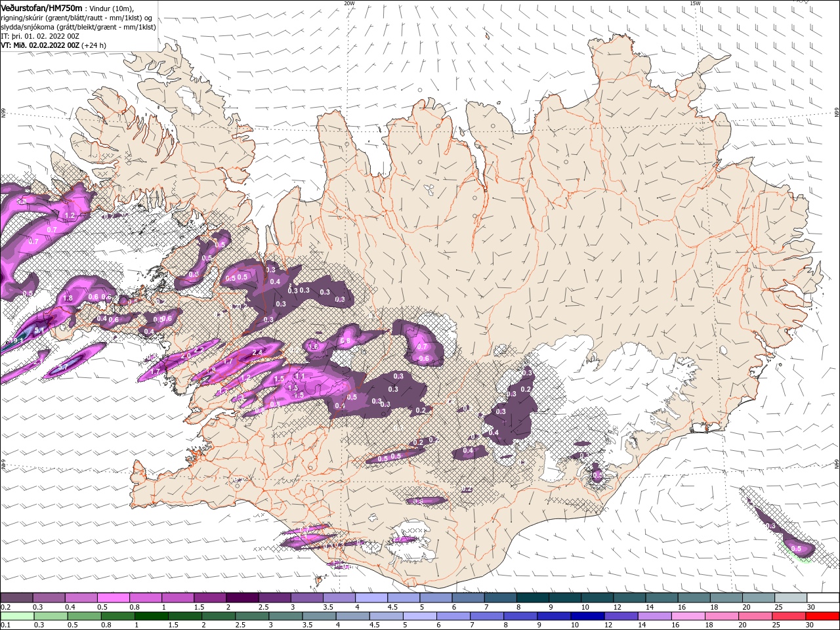Click the initial time line 'IT: þri. 01. 02. 2022 00Z'
The image size is (840, 630).
(x=41, y=36)
